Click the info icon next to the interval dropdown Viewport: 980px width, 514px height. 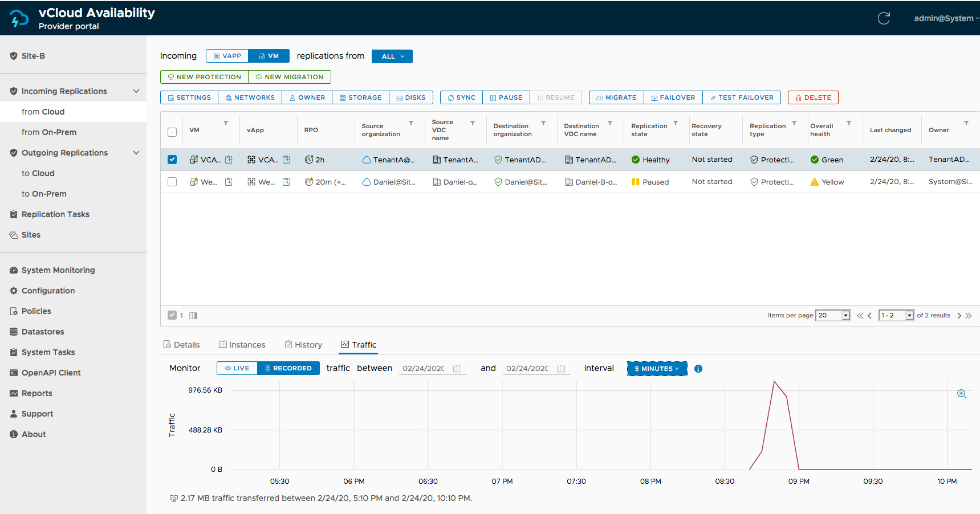[x=698, y=369]
